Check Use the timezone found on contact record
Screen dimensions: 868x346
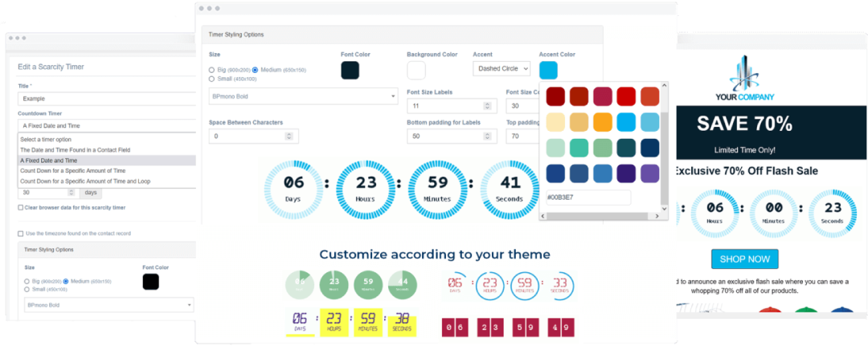[x=20, y=233]
